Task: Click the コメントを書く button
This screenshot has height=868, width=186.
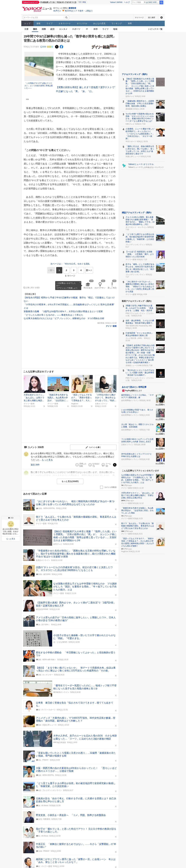Action: [93, 447]
